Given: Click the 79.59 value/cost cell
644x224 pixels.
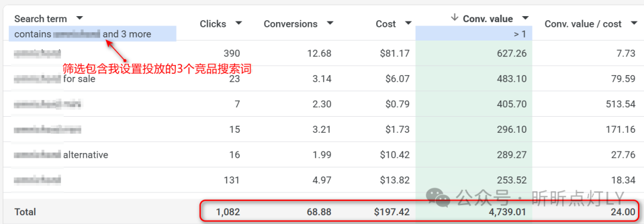Looking at the screenshot, I should point(624,79).
